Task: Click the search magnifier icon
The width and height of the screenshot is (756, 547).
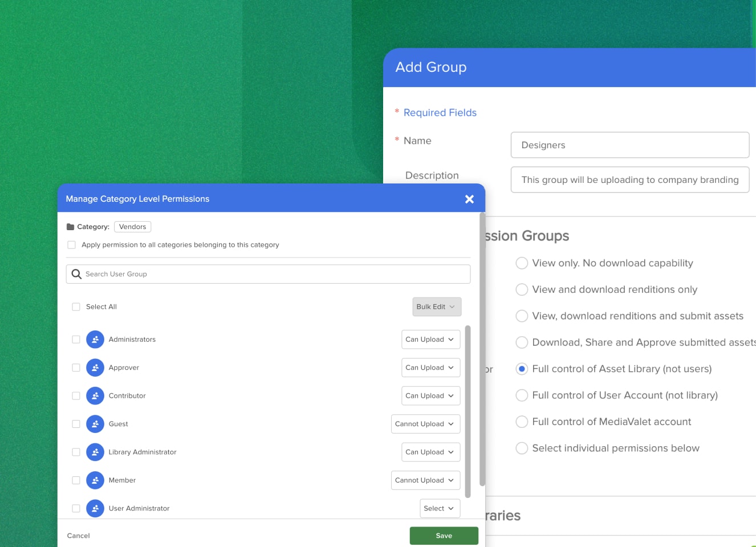Action: click(x=76, y=274)
